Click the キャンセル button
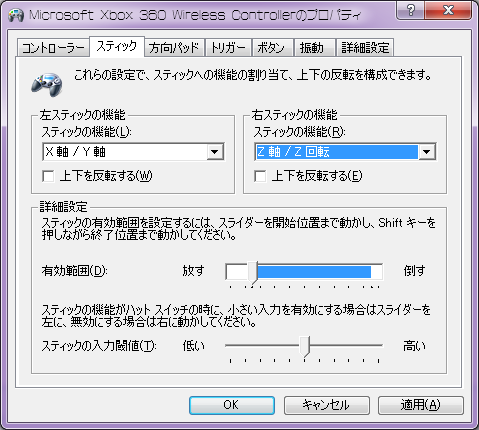Viewport: 479px width, 430px height. [327, 405]
